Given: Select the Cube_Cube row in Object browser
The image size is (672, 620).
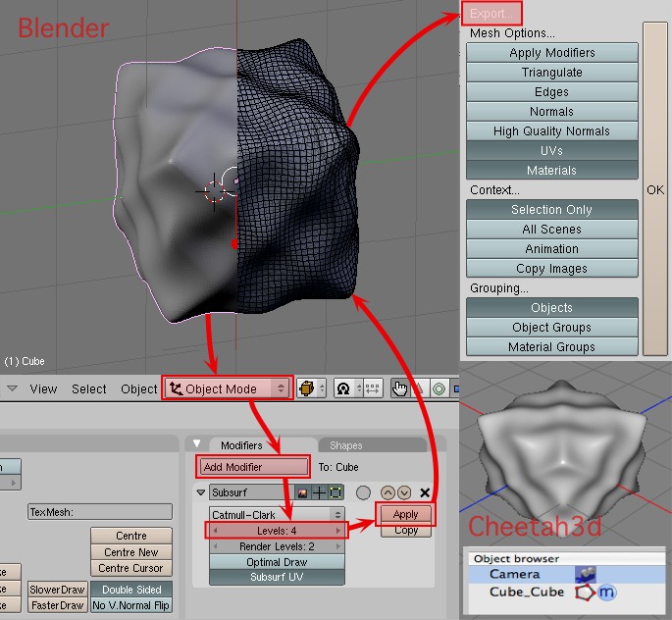Looking at the screenshot, I should click(567, 593).
